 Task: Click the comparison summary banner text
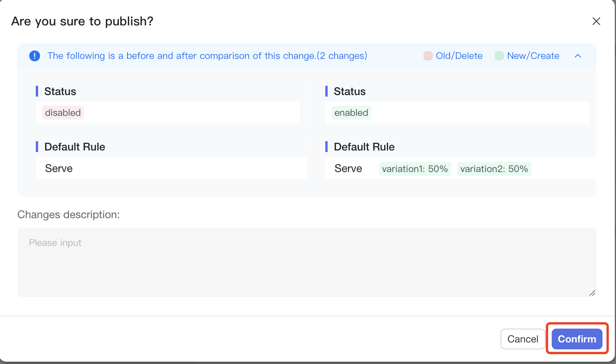click(x=207, y=56)
